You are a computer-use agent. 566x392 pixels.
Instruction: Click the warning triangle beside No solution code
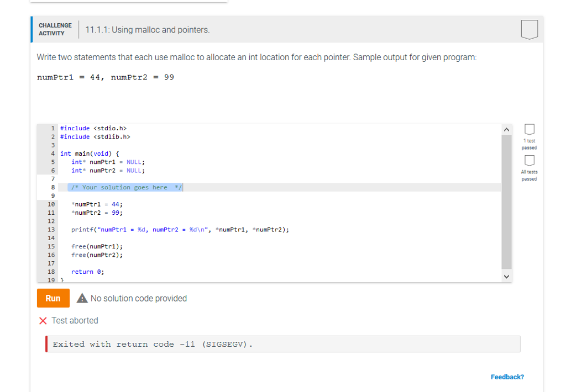click(82, 299)
